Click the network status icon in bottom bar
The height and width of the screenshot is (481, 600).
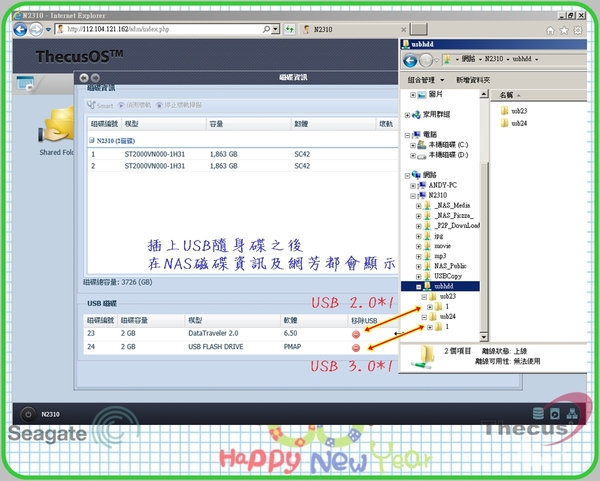(572, 413)
